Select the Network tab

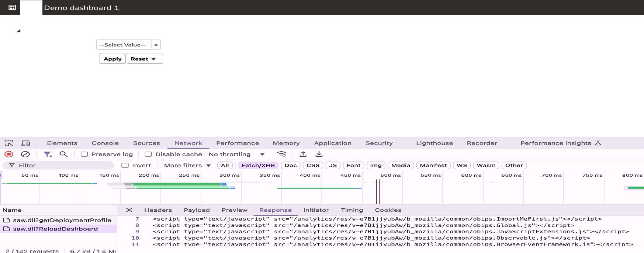coord(188,143)
